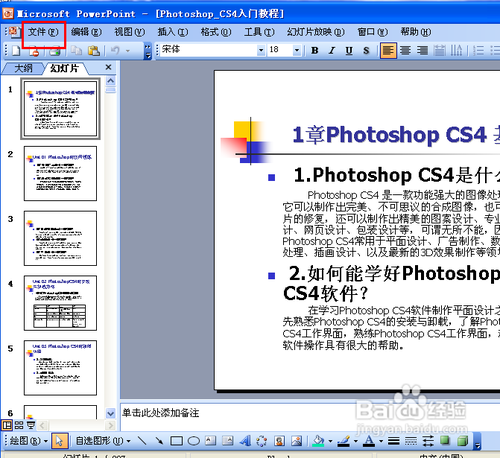
Task: Open the 编辑(E) menu
Action: (86, 32)
